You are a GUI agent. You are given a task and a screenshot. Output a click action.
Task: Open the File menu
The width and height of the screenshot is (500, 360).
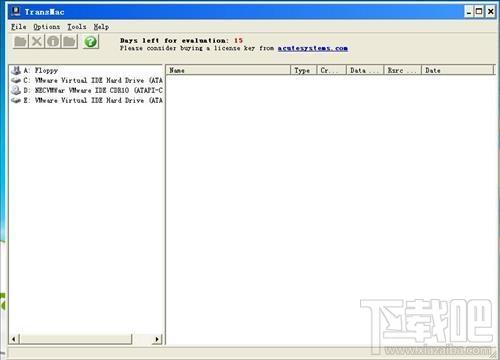click(x=19, y=27)
